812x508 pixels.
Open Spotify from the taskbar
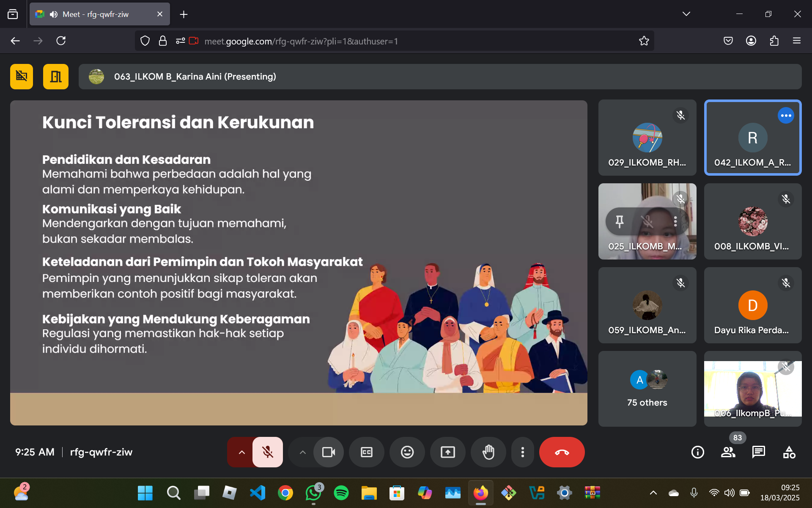click(x=341, y=493)
